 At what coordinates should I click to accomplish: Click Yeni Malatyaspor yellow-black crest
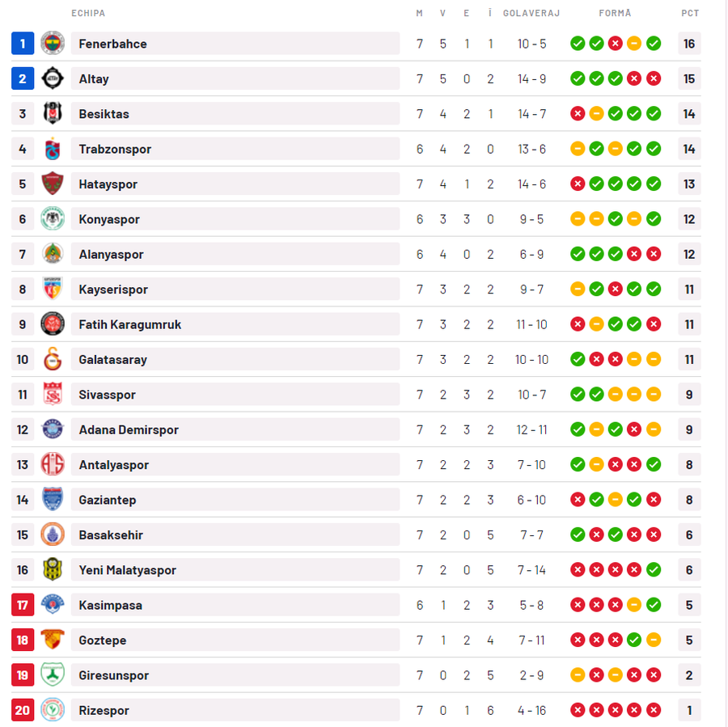(x=53, y=569)
